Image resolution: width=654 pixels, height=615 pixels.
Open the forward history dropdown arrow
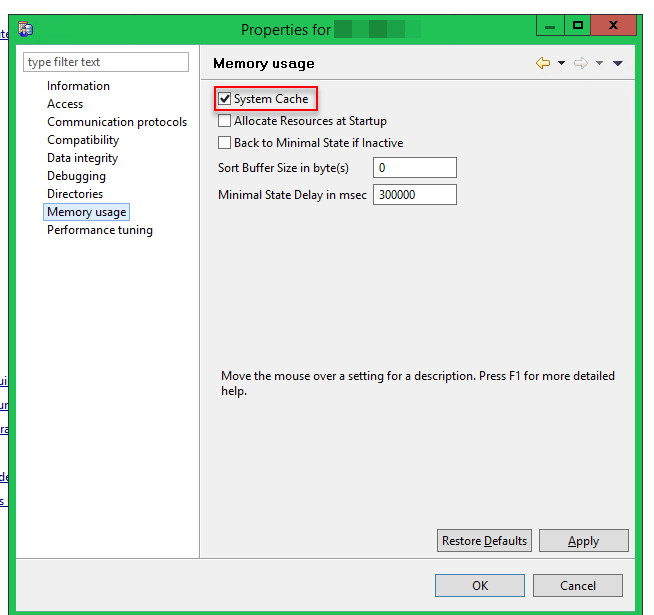pyautogui.click(x=599, y=64)
